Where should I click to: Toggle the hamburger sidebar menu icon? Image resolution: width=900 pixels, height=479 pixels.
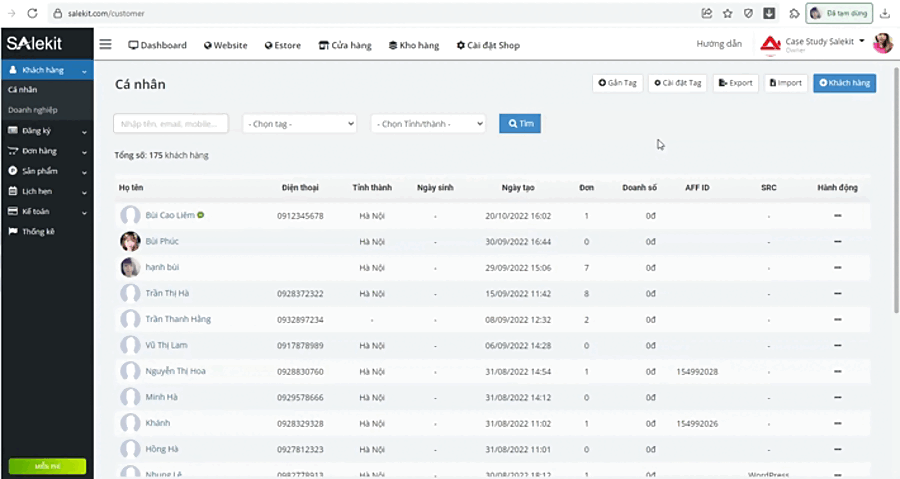106,44
